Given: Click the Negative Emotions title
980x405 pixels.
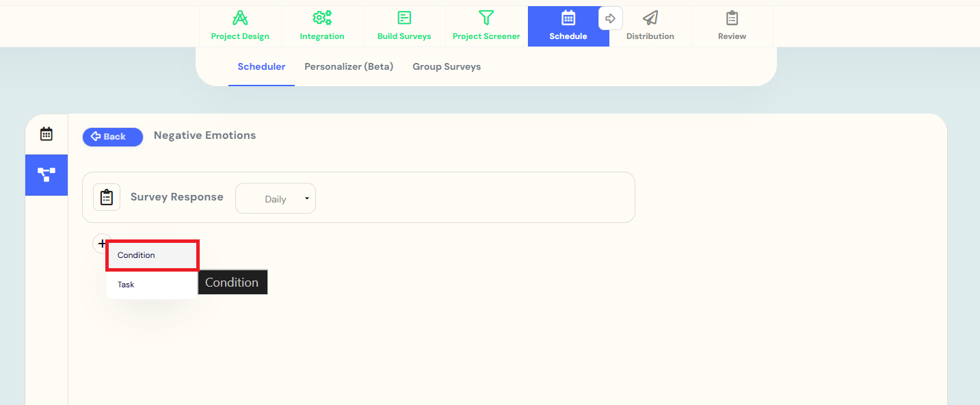Looking at the screenshot, I should [204, 135].
